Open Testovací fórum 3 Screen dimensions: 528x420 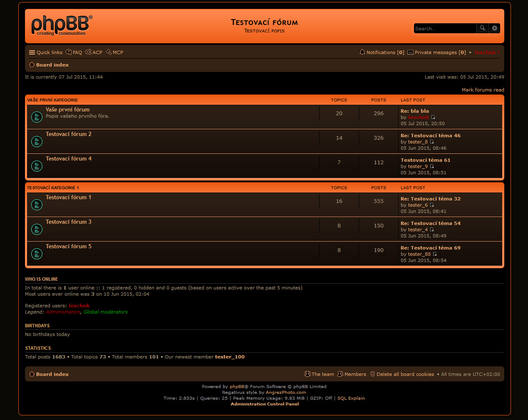pyautogui.click(x=69, y=222)
